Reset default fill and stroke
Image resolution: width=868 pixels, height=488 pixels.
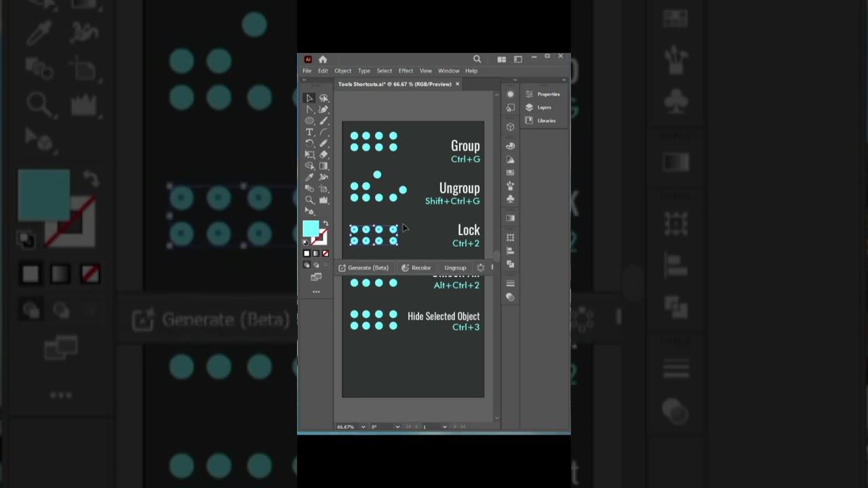(305, 242)
